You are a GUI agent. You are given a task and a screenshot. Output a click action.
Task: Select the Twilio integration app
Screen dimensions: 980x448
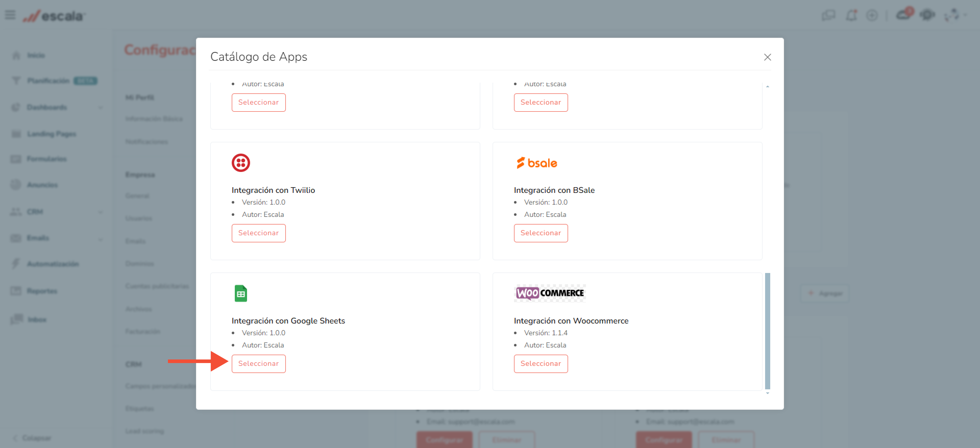(258, 233)
